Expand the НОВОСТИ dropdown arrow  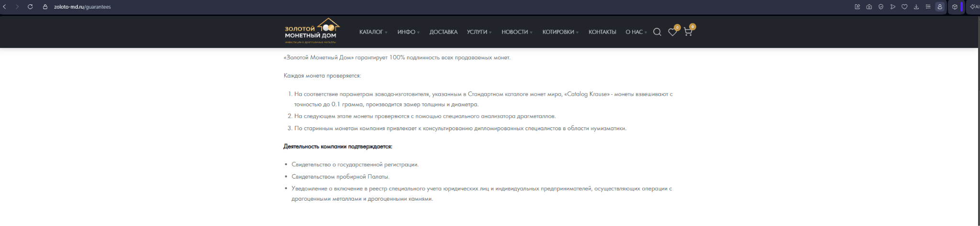(531, 33)
